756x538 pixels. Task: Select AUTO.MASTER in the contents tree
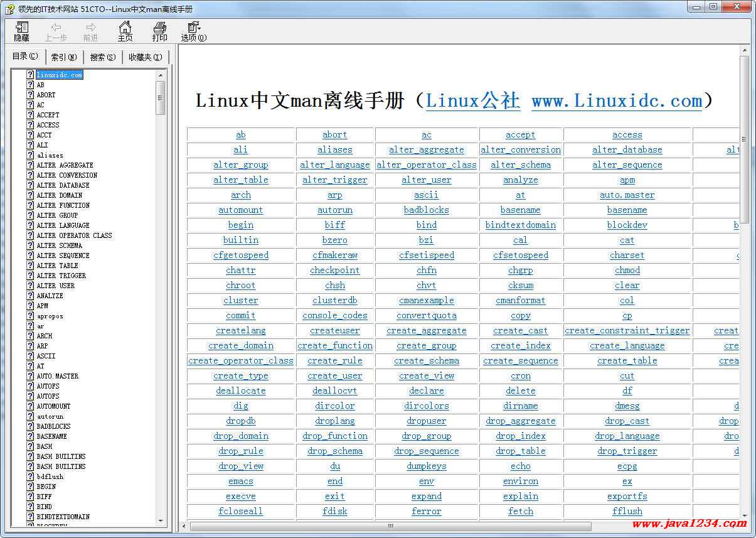click(57, 376)
